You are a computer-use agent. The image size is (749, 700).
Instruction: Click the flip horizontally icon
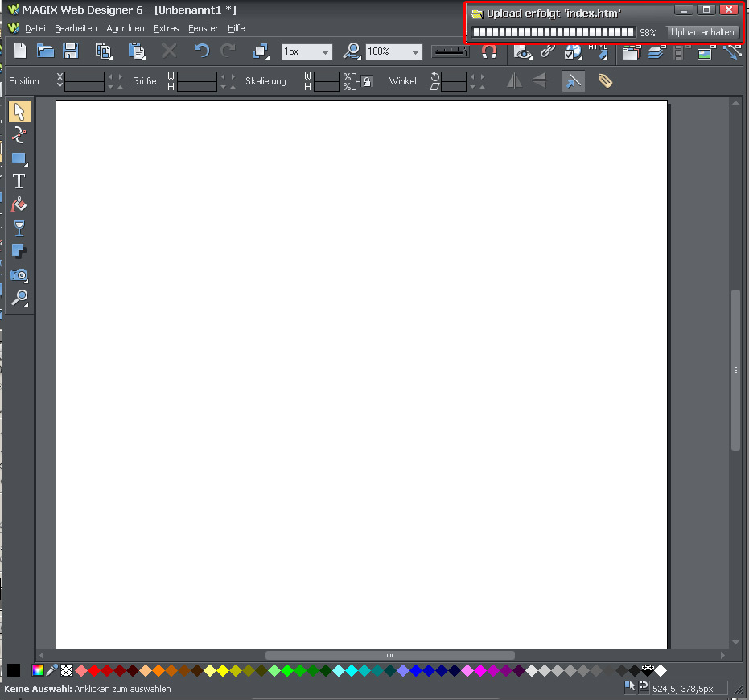pos(514,80)
